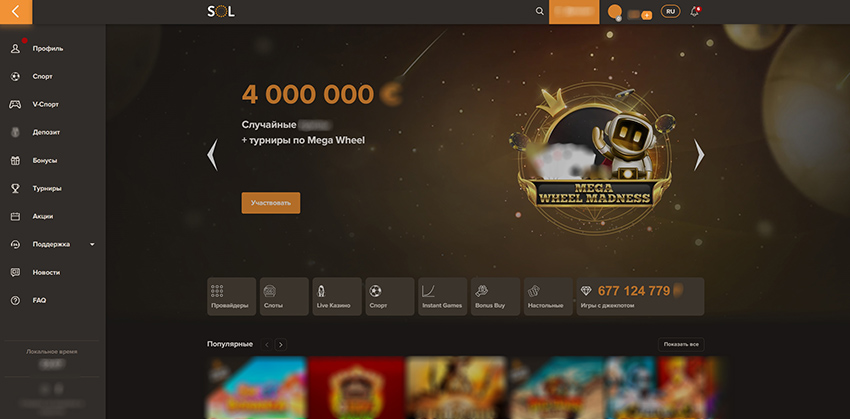Open the red popular game thumbnail
The width and height of the screenshot is (850, 419).
[x=356, y=388]
